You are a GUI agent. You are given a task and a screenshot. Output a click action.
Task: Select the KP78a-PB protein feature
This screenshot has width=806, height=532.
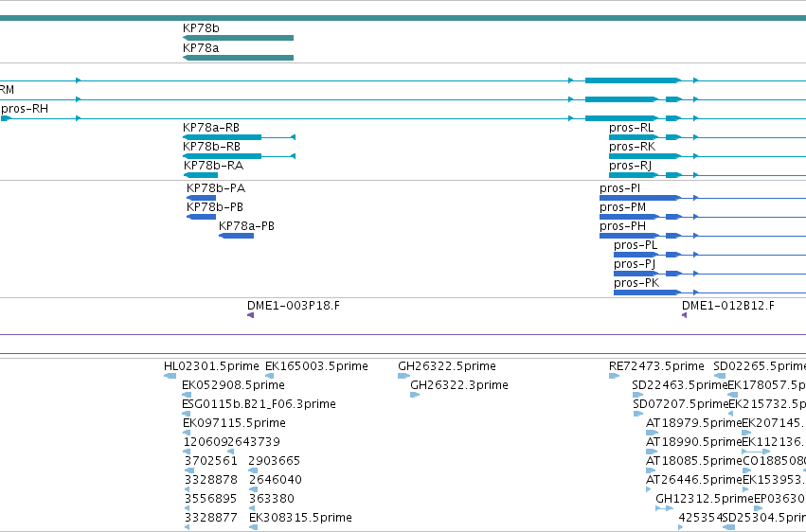click(236, 236)
